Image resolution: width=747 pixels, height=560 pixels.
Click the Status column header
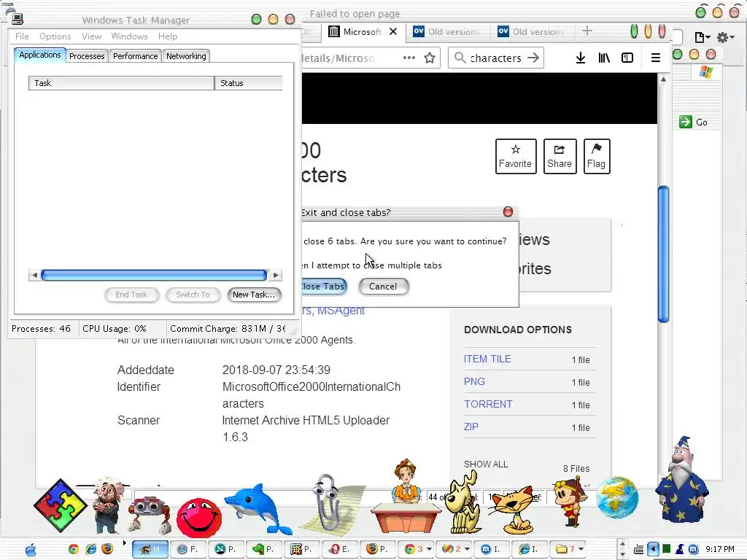(249, 83)
